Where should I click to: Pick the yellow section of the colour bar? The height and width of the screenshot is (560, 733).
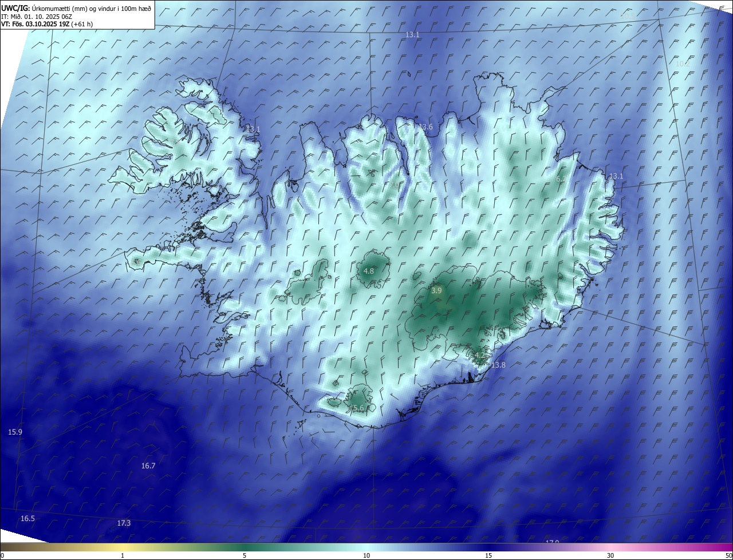tap(123, 547)
